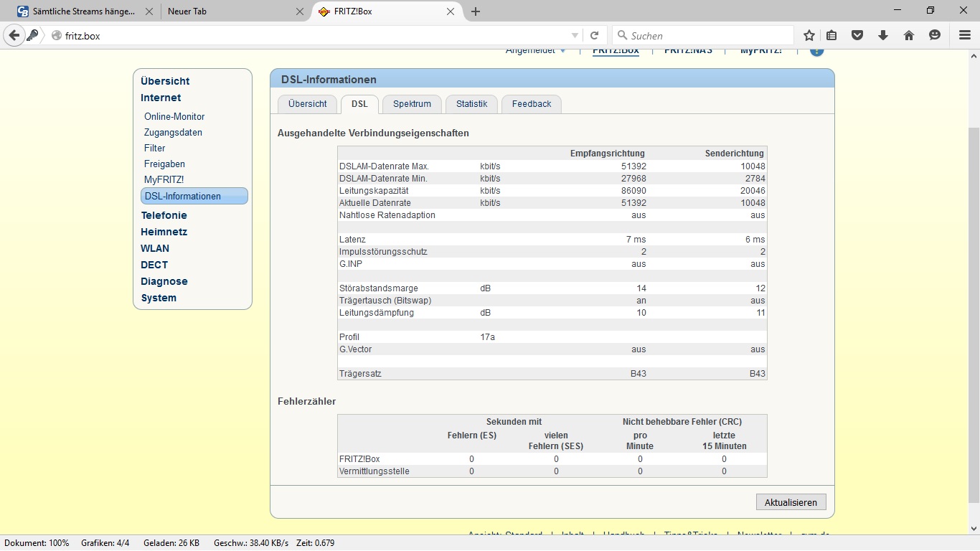Expand Telefonie in the sidebar
The width and height of the screenshot is (980, 551).
[164, 215]
